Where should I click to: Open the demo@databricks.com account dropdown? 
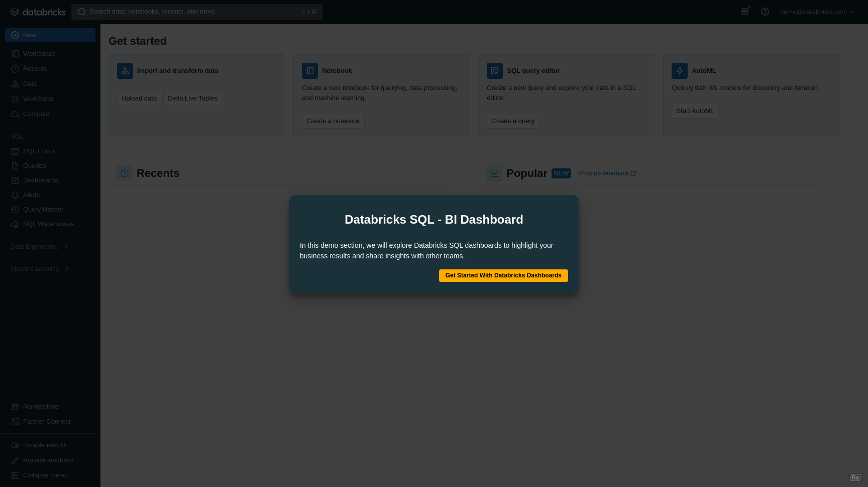pyautogui.click(x=816, y=12)
